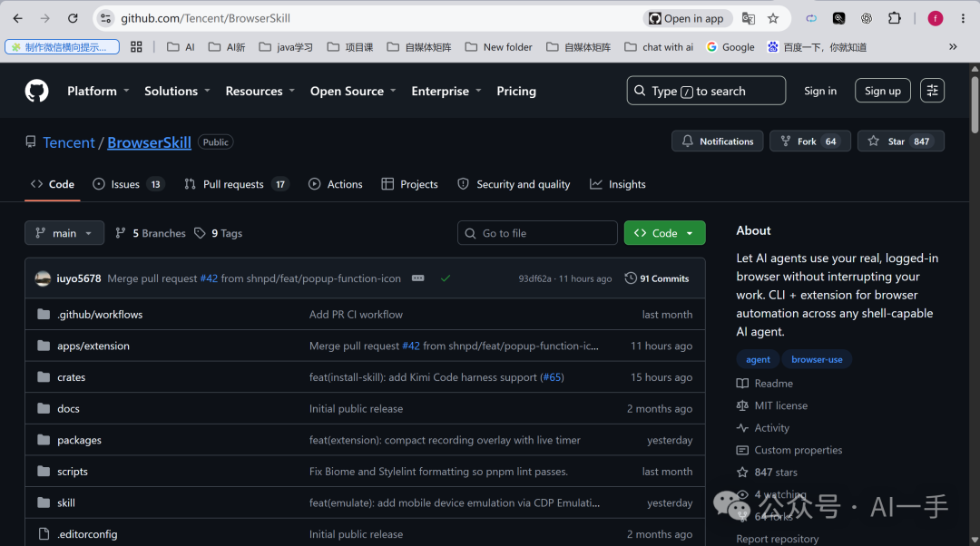Screen dimensions: 980x546
Task: Click the Notifications button
Action: click(x=718, y=141)
